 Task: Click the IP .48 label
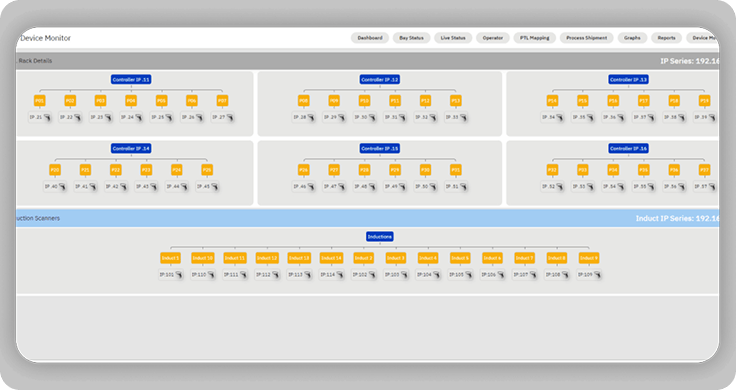tap(360, 187)
